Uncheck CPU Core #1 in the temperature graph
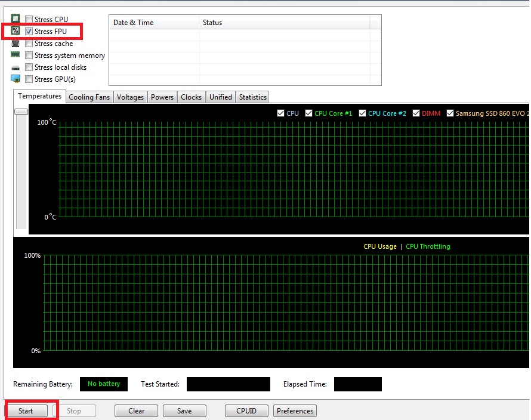This screenshot has height=420, width=531. (308, 113)
